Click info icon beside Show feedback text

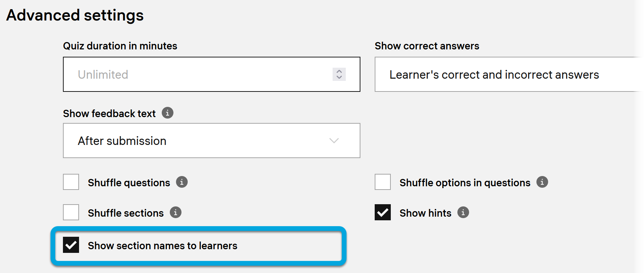pyautogui.click(x=168, y=113)
